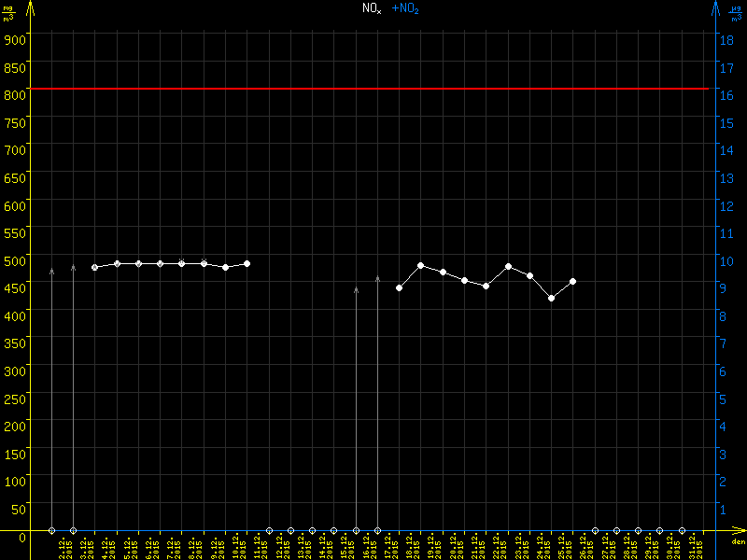Screen dimensions: 747x560
Task: Select the last white data point on right
Action: (572, 281)
